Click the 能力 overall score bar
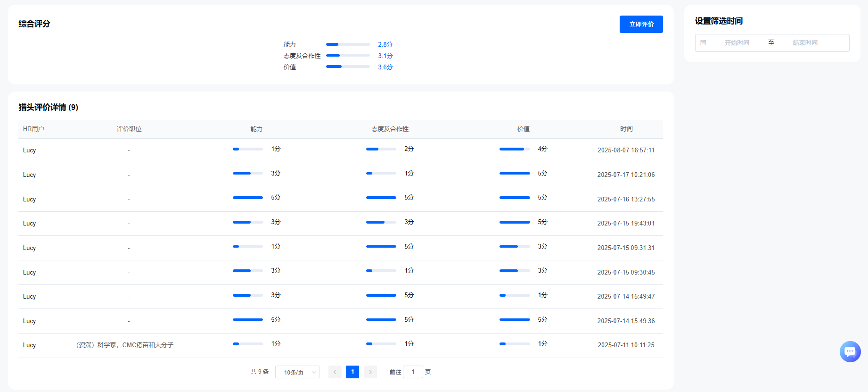The image size is (868, 392). (348, 44)
